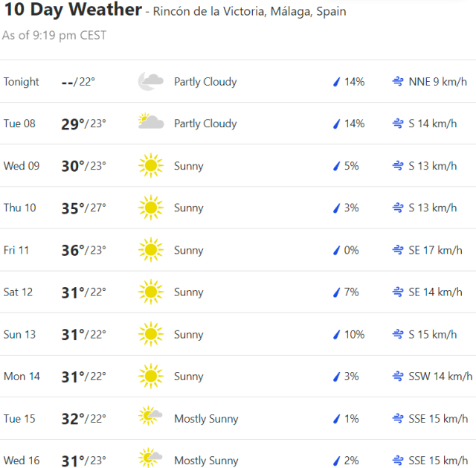Click the raindrop icon next to 10% on Sun 13
476x468 pixels.
point(336,335)
